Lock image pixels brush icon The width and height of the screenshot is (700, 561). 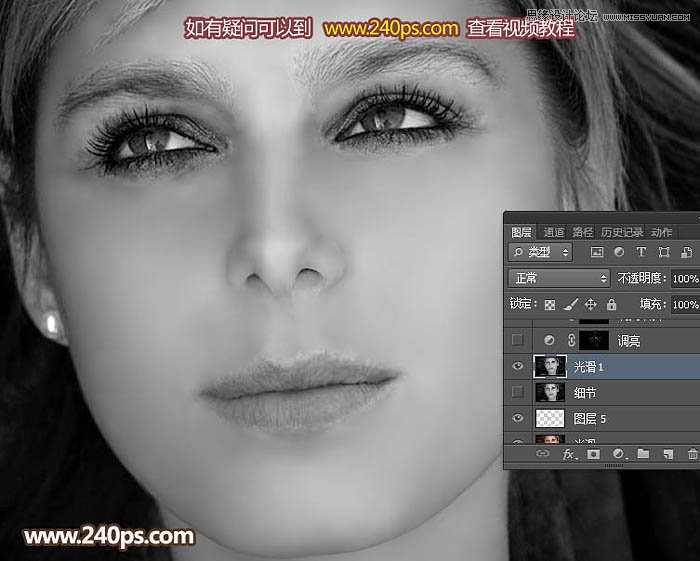pyautogui.click(x=570, y=305)
